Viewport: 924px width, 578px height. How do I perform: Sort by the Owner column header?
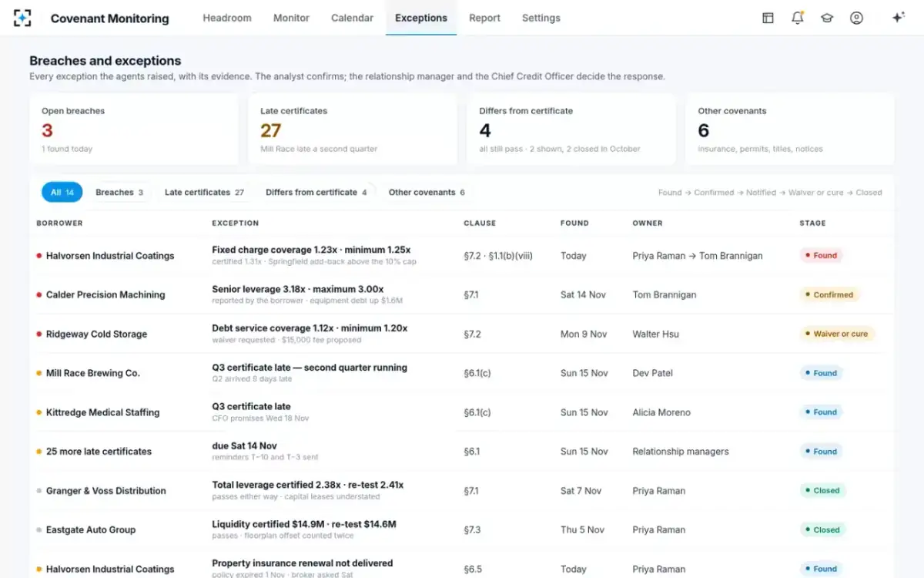pyautogui.click(x=648, y=223)
